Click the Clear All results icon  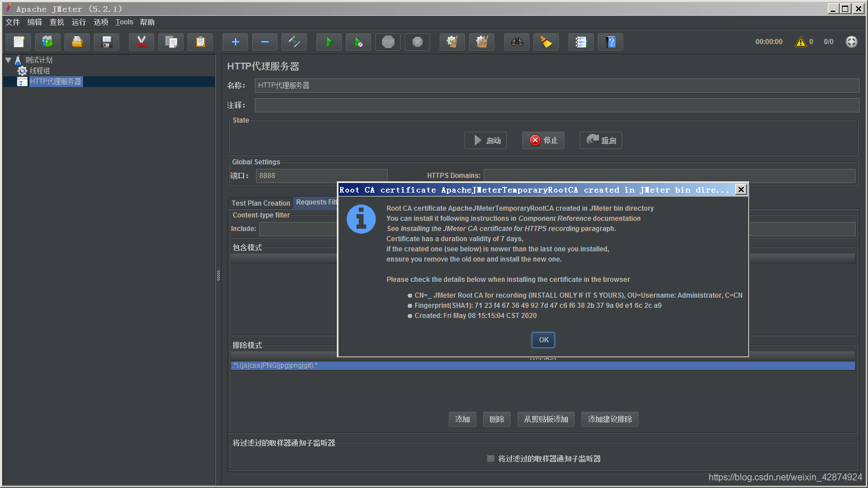pos(482,42)
